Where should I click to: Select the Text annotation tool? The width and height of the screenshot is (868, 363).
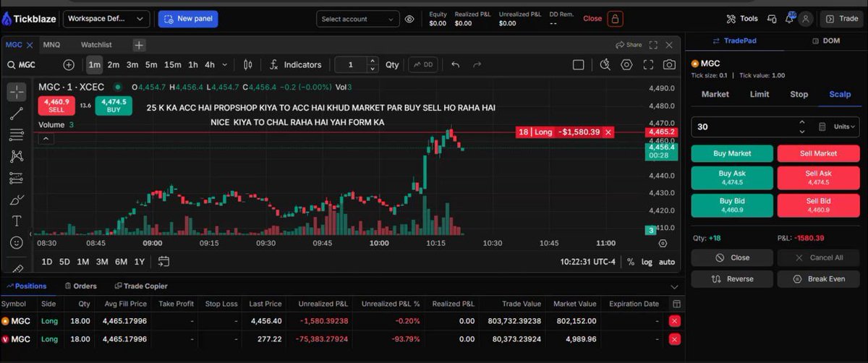pyautogui.click(x=17, y=221)
